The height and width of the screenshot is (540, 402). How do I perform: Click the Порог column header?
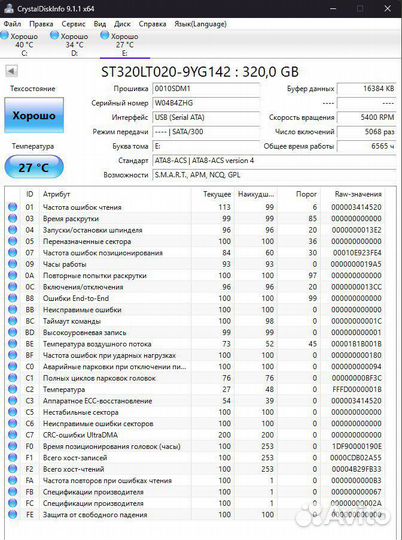point(306,194)
